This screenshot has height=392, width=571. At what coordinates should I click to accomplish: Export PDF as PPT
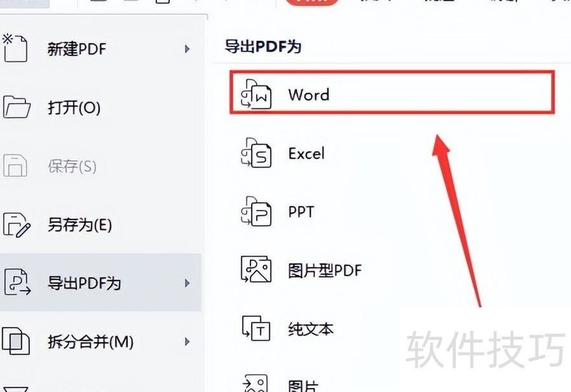[x=300, y=211]
